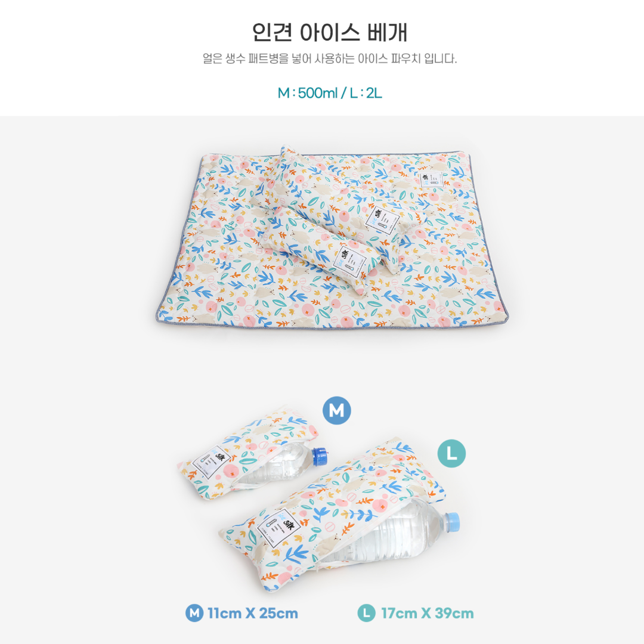Click the small teal L icon by 17cm X 39cm
The width and height of the screenshot is (644, 644).
click(x=366, y=613)
